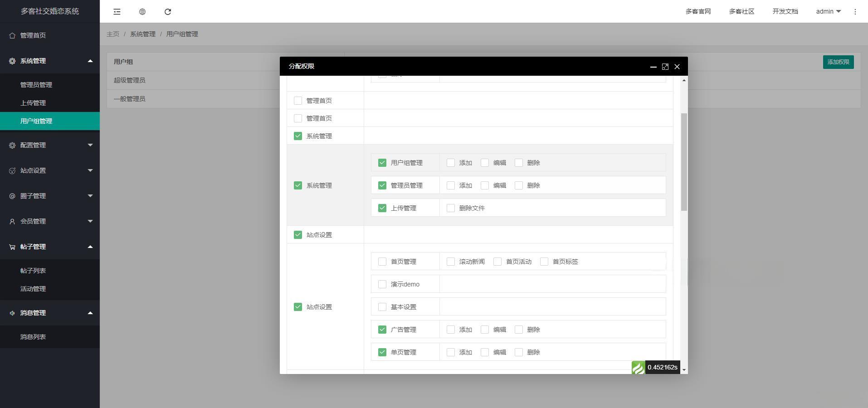
Task: Expand the 圈子管理 sidebar menu arrow
Action: pos(90,196)
